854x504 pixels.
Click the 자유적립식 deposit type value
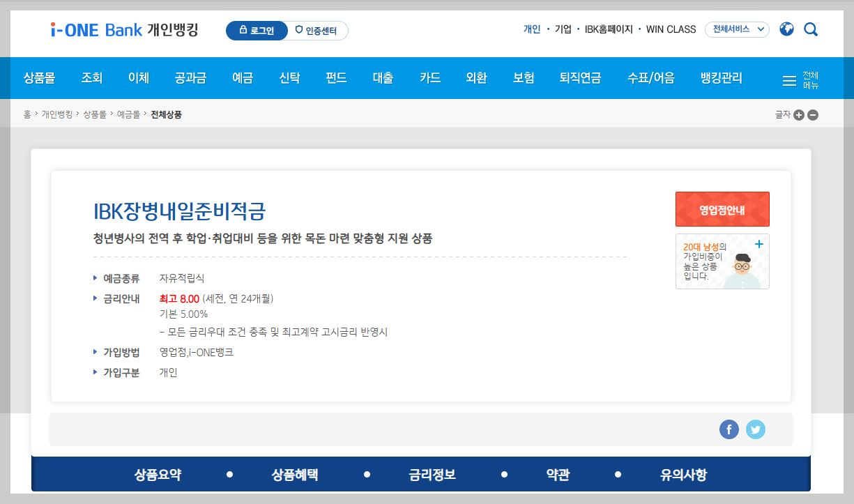coord(182,278)
